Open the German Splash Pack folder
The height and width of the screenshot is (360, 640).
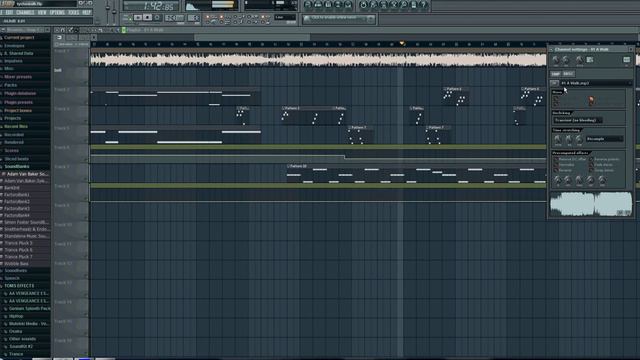coord(29,309)
